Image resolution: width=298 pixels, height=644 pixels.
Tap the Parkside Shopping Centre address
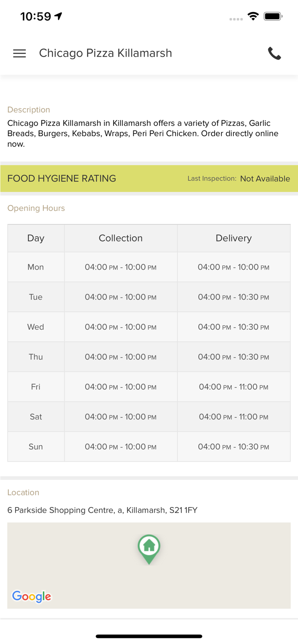pyautogui.click(x=102, y=510)
